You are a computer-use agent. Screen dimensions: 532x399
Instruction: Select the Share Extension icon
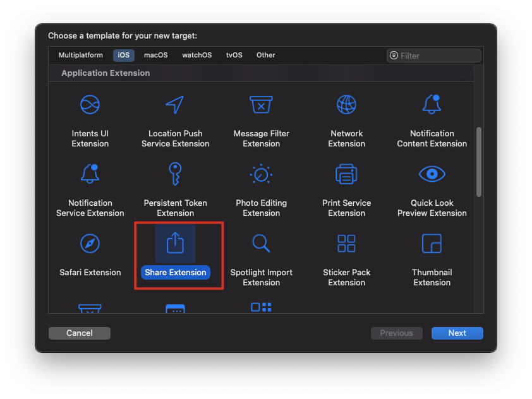[176, 243]
